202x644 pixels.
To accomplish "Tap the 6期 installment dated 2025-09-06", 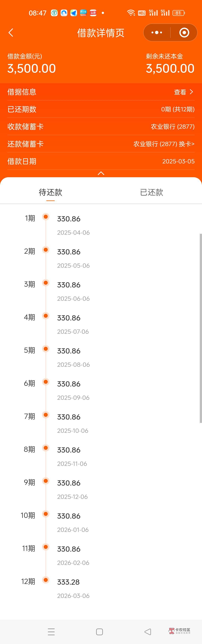I will (69, 384).
